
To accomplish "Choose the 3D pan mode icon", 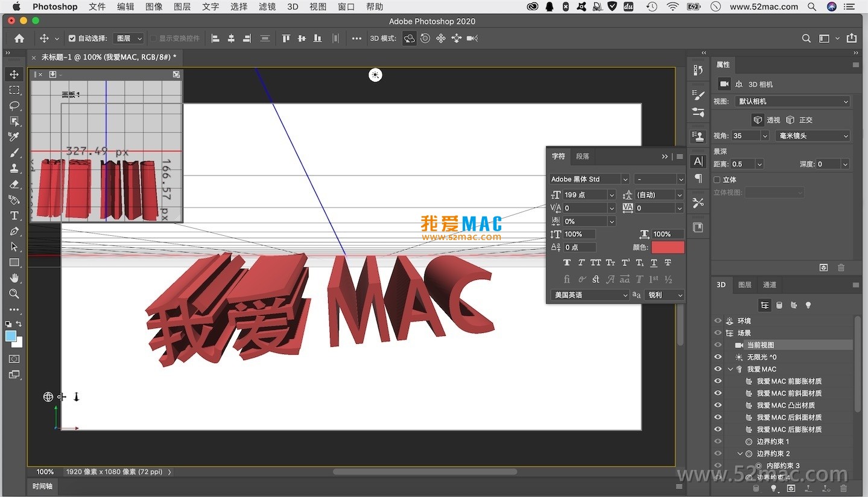I will coord(441,38).
